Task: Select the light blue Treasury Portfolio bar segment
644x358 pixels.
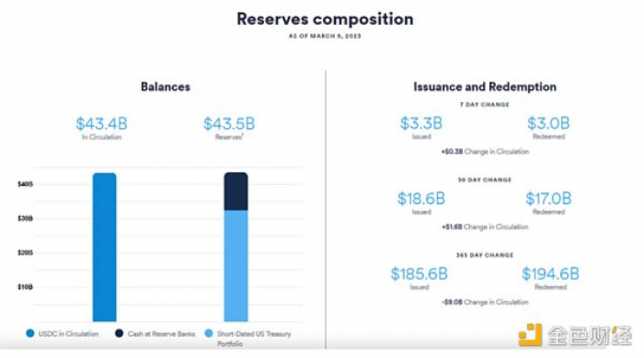Action: [236, 266]
